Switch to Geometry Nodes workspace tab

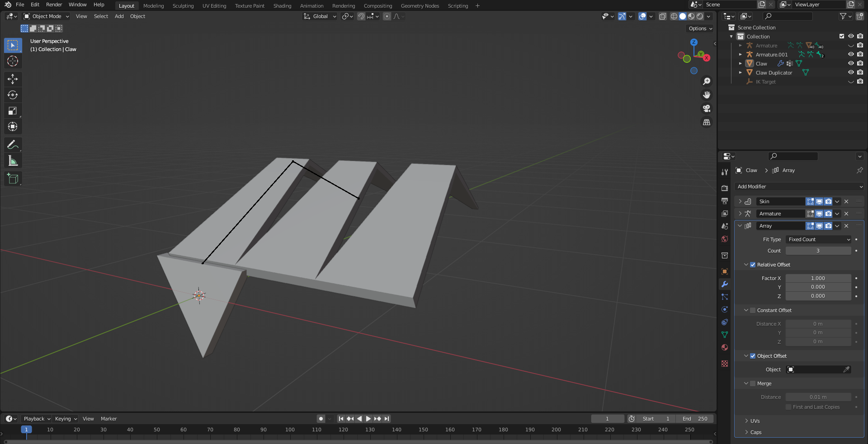(x=420, y=6)
